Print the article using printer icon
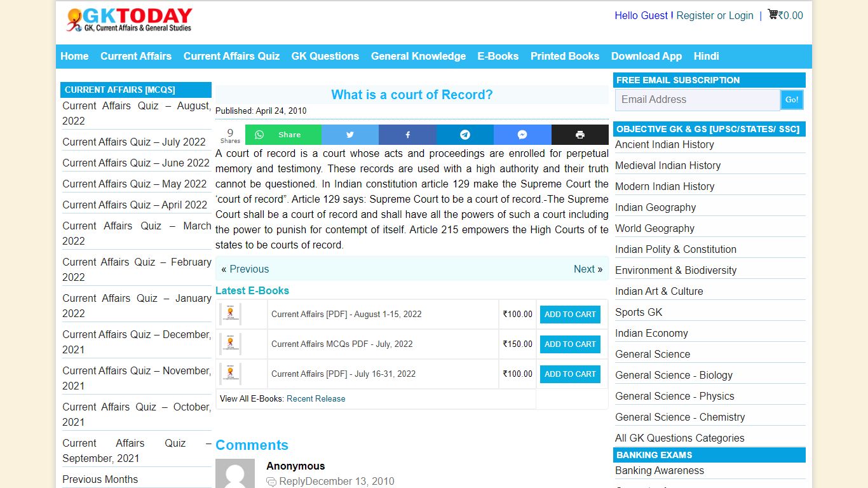 click(580, 135)
